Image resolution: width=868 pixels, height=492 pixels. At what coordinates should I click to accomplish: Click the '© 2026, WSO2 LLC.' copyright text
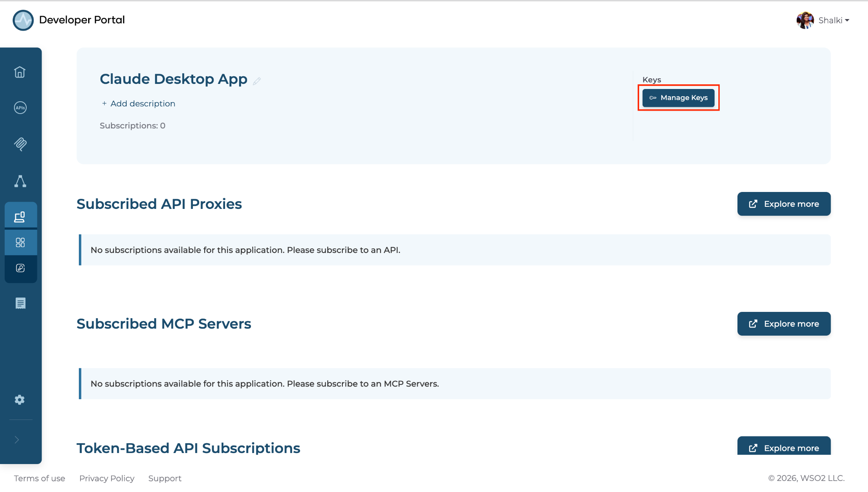(x=806, y=478)
